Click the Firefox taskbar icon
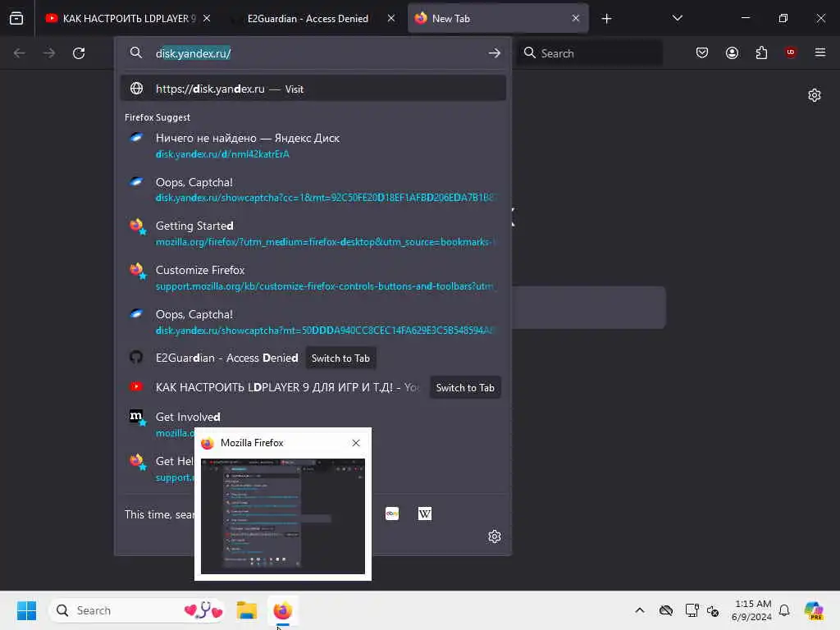This screenshot has height=630, width=840. pyautogui.click(x=283, y=610)
